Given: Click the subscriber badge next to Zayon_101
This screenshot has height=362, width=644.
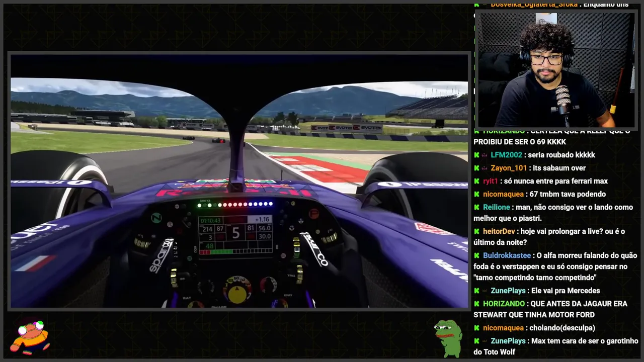Looking at the screenshot, I should 485,168.
